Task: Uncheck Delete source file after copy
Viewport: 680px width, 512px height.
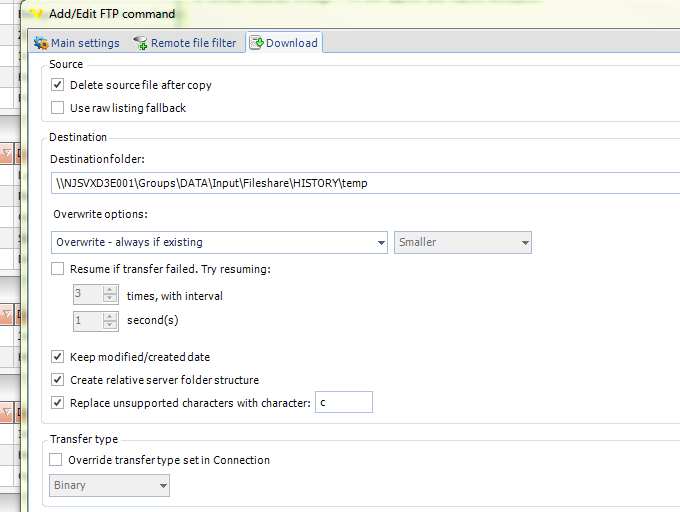Action: (58, 85)
